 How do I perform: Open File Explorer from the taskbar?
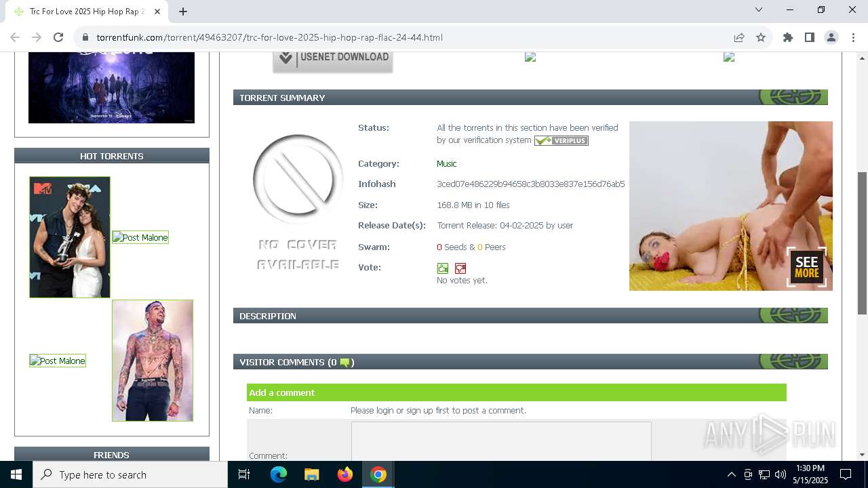[311, 474]
